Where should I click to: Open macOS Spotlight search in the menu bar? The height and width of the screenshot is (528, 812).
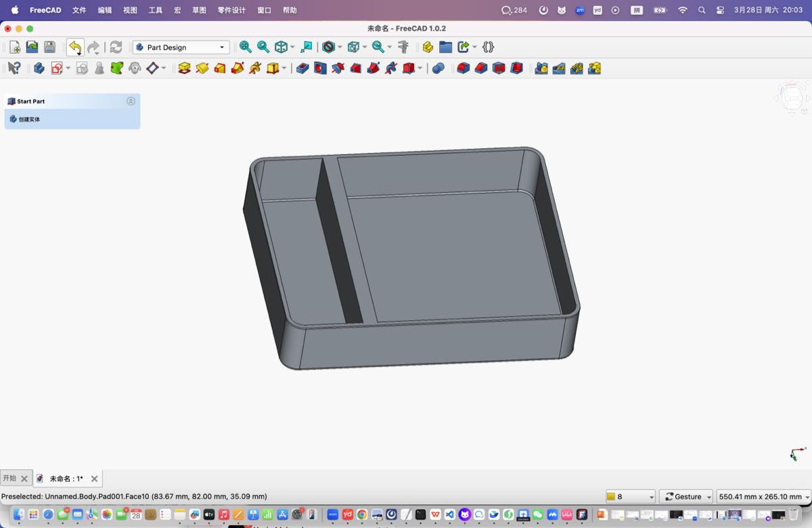coord(702,10)
